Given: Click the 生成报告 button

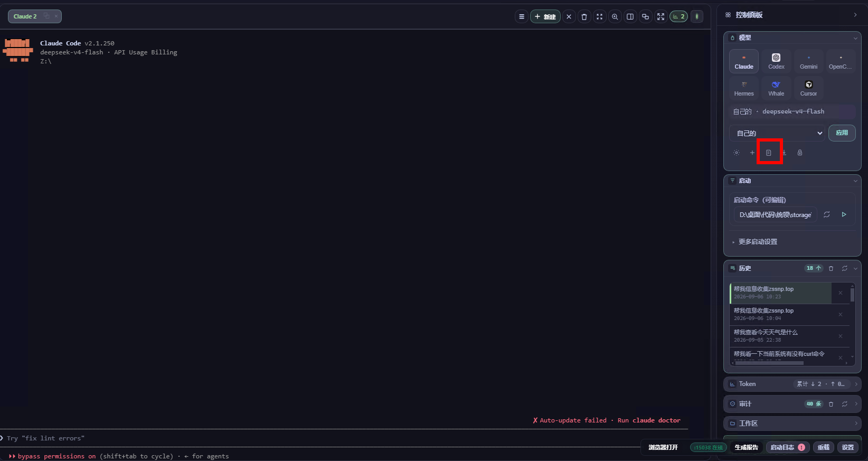Looking at the screenshot, I should (747, 447).
